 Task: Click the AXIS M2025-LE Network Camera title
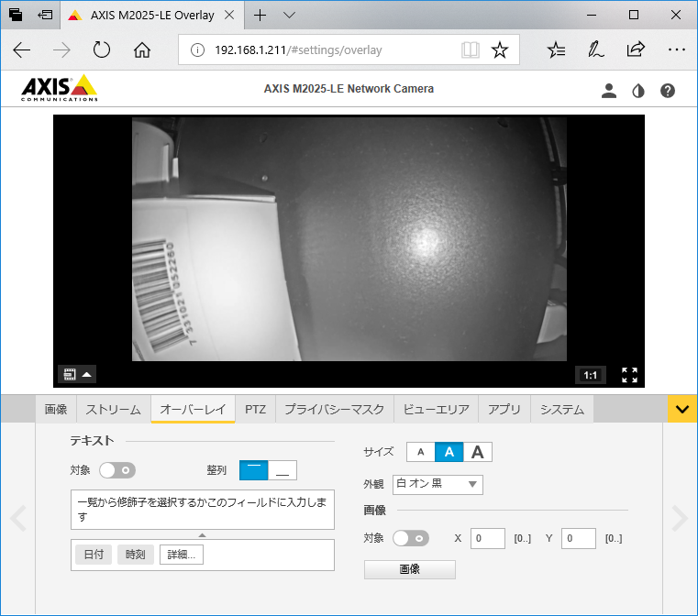[349, 89]
